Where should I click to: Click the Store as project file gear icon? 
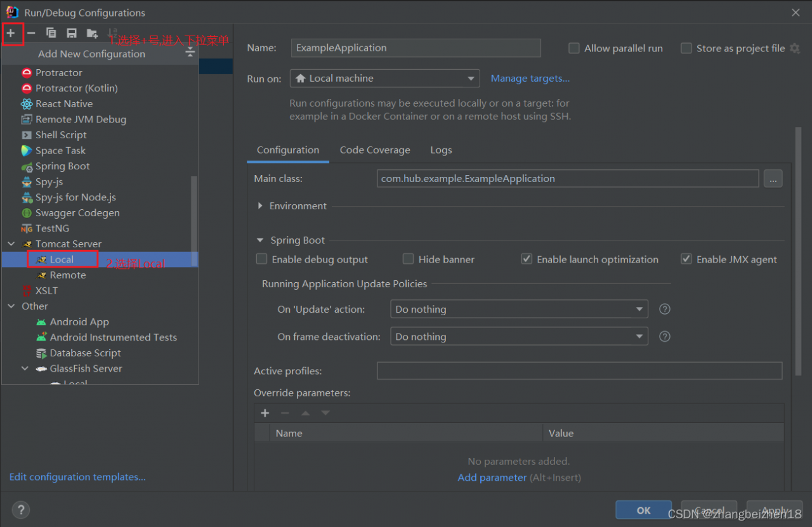coord(794,48)
